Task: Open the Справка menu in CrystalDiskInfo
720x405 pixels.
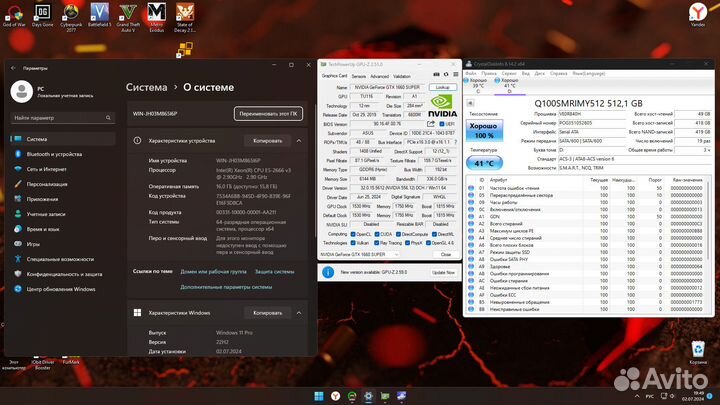Action: (558, 73)
